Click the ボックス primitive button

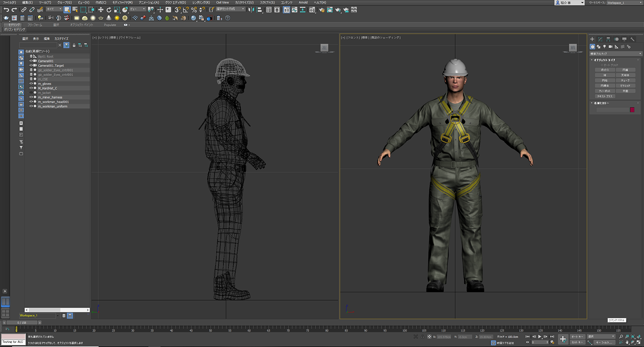coord(605,70)
